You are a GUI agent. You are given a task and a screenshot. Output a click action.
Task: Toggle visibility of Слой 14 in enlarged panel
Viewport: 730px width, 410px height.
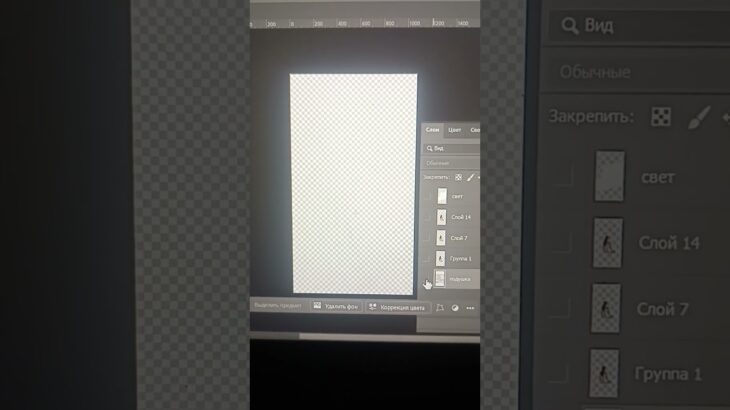coord(562,243)
